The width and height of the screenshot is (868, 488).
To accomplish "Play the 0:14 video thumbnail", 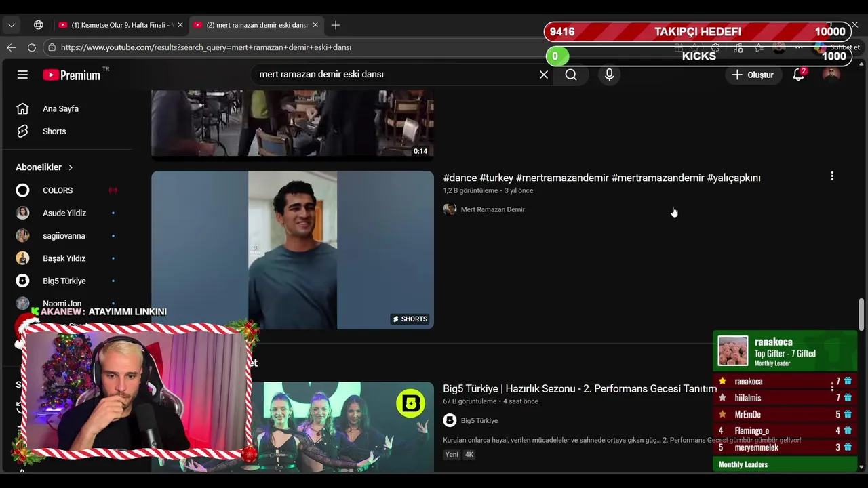I will (292, 124).
